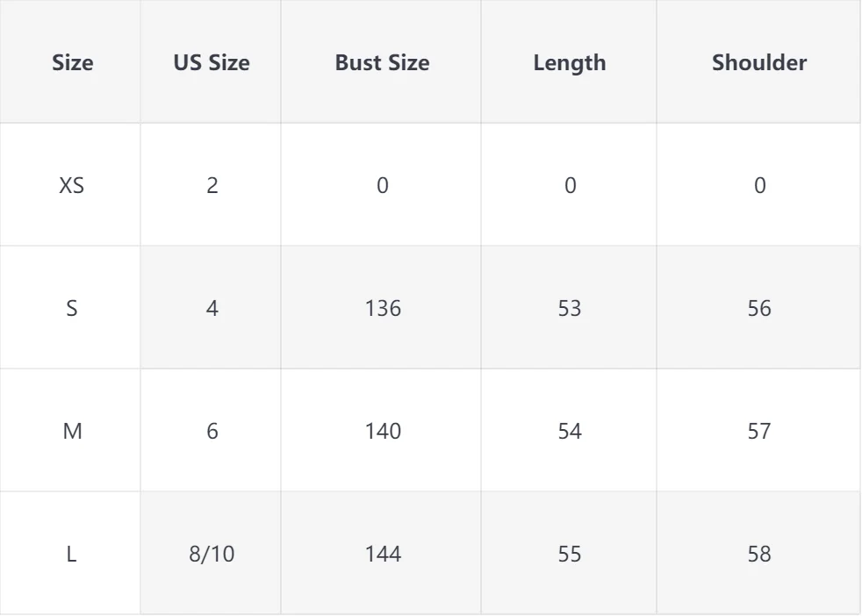Click the bust size 144 cell
Image resolution: width=862 pixels, height=616 pixels.
pyautogui.click(x=382, y=555)
